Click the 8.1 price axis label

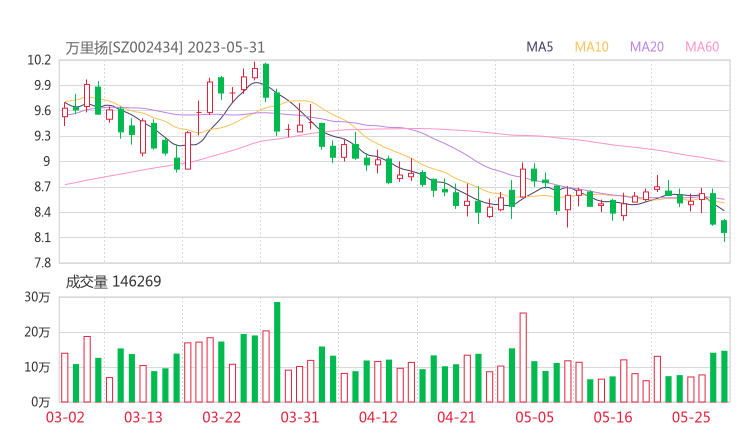tap(42, 238)
